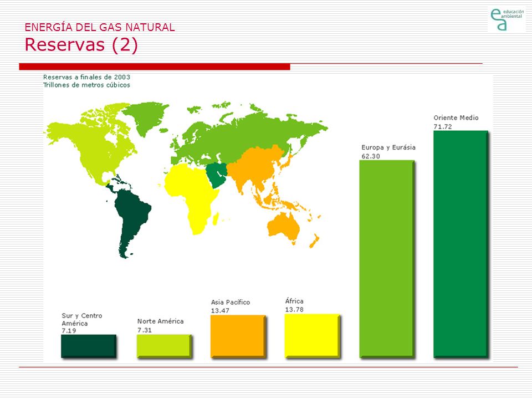
Task: Click the Oriente Medio dark green bar
Action: (x=462, y=244)
